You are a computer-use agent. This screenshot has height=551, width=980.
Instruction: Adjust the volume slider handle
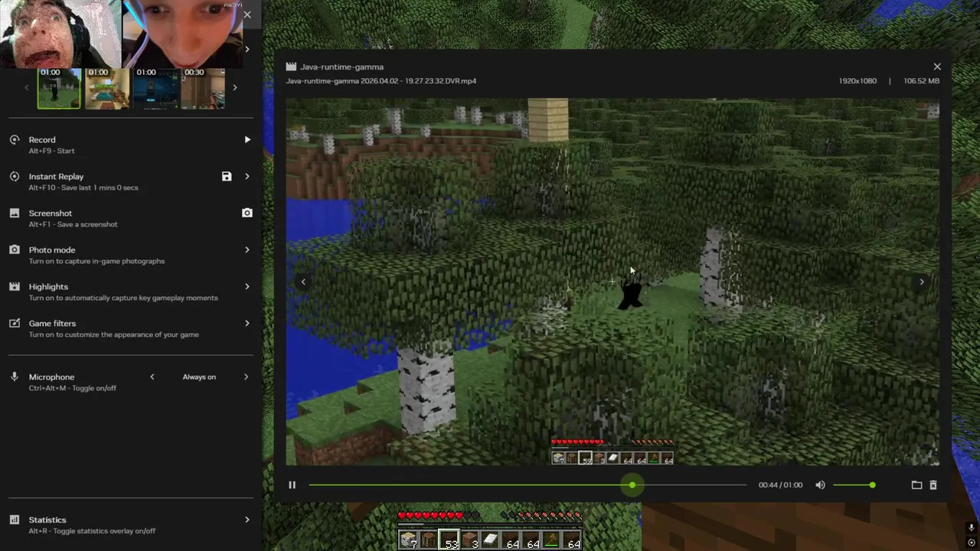(872, 485)
